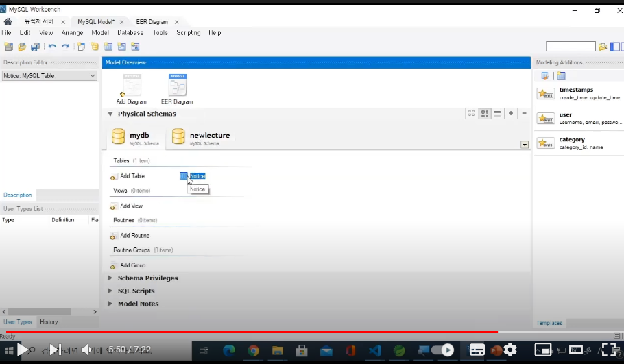Click the new table template icon
624x364 pixels.
tap(561, 75)
